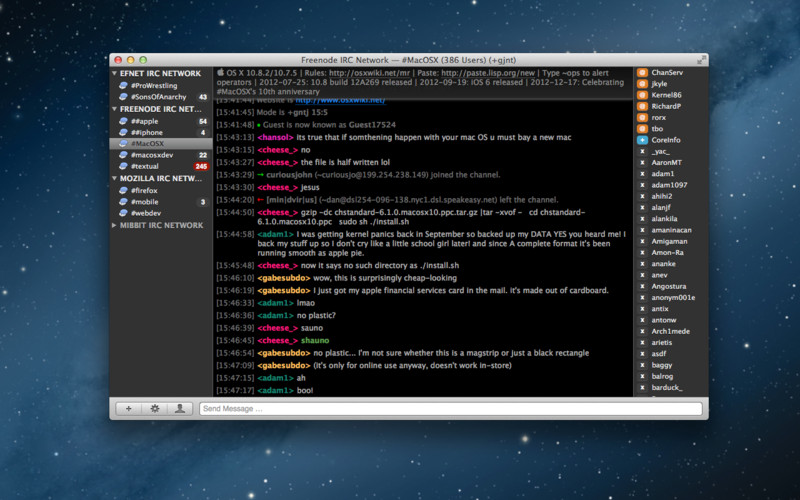Viewport: 800px width, 500px height.
Task: Click the #textual channel bubble icon
Action: point(123,166)
